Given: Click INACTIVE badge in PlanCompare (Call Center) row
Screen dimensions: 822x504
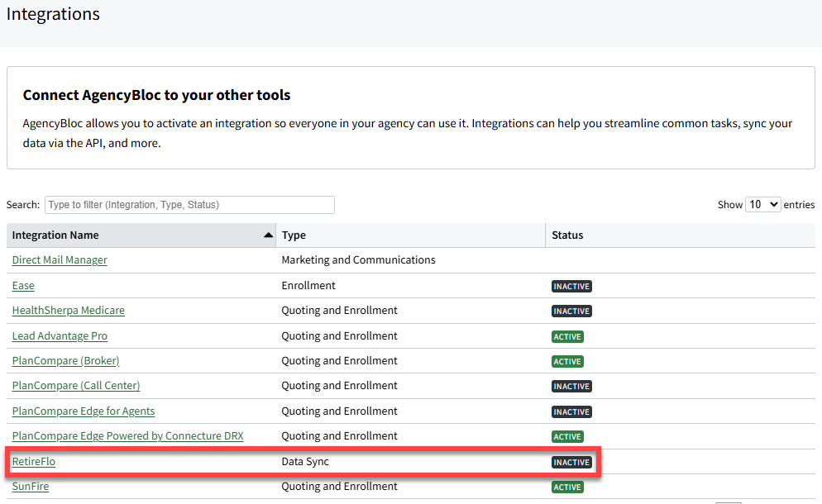Looking at the screenshot, I should click(571, 386).
